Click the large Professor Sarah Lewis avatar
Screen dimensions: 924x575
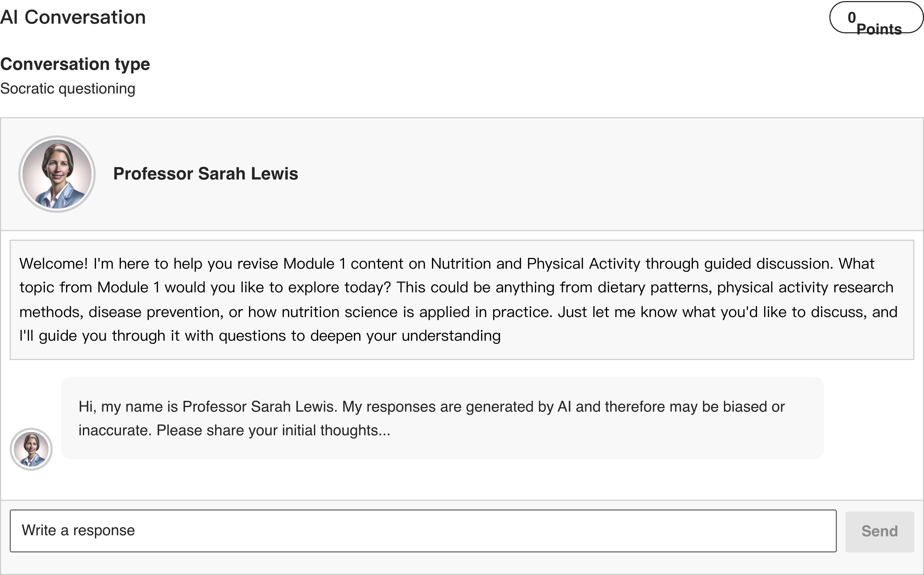57,174
